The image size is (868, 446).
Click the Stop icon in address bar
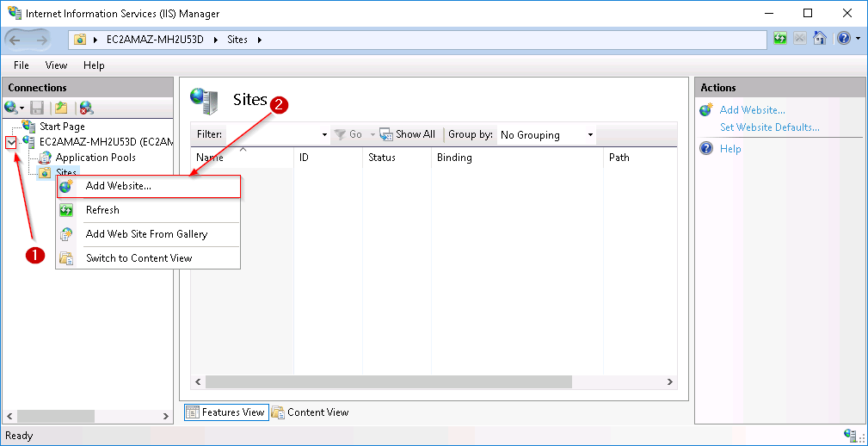[x=800, y=39]
